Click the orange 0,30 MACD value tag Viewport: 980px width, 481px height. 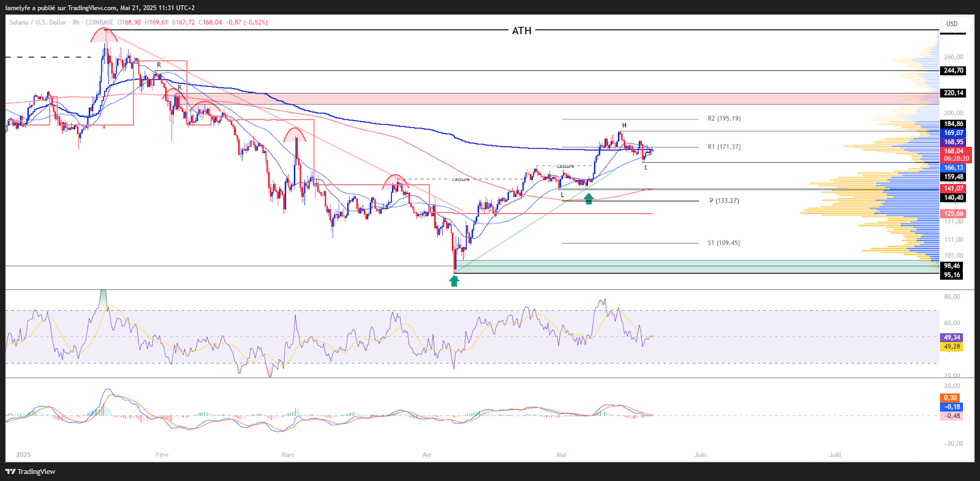tap(950, 398)
